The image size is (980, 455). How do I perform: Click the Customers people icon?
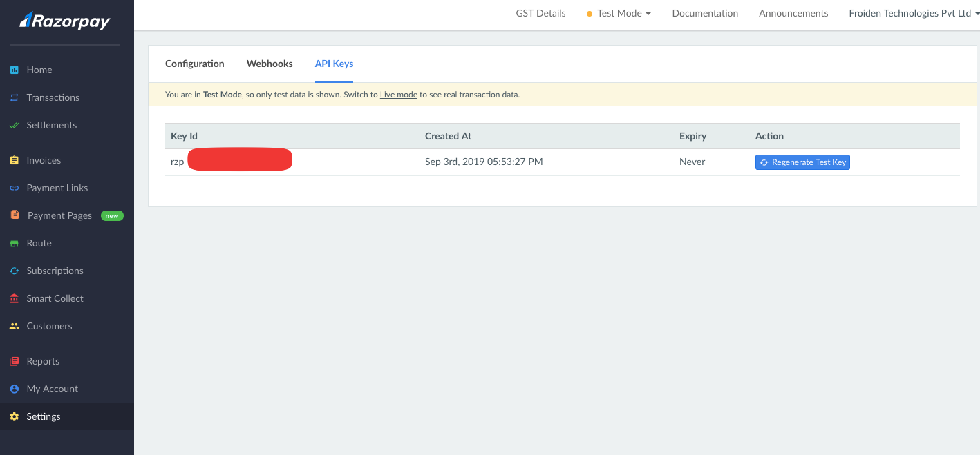[14, 326]
